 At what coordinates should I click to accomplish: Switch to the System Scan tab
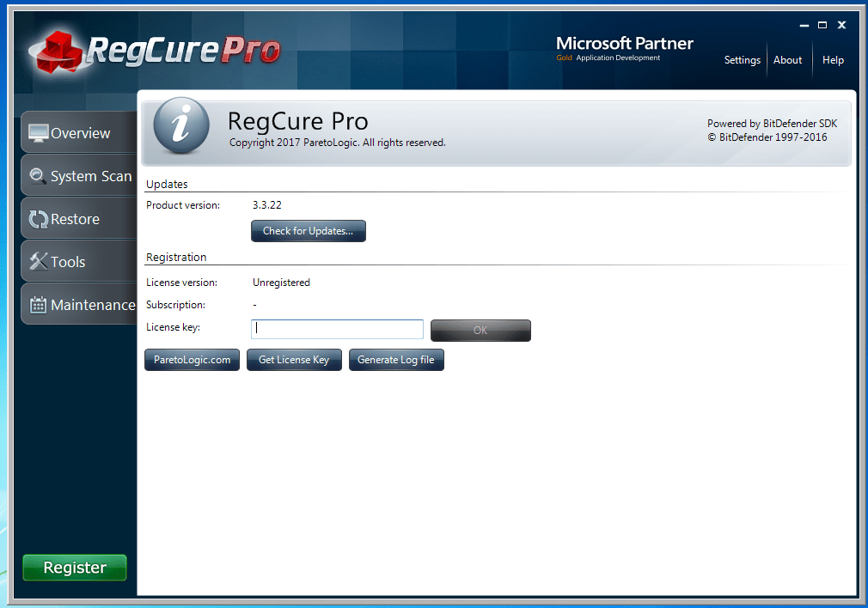[90, 175]
